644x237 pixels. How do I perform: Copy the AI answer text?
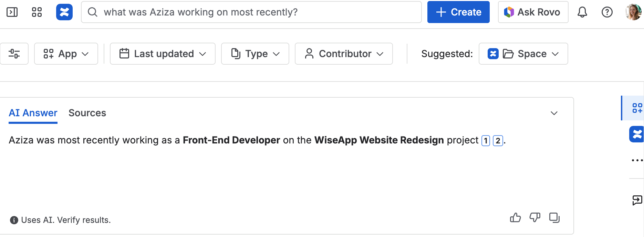[x=554, y=218]
